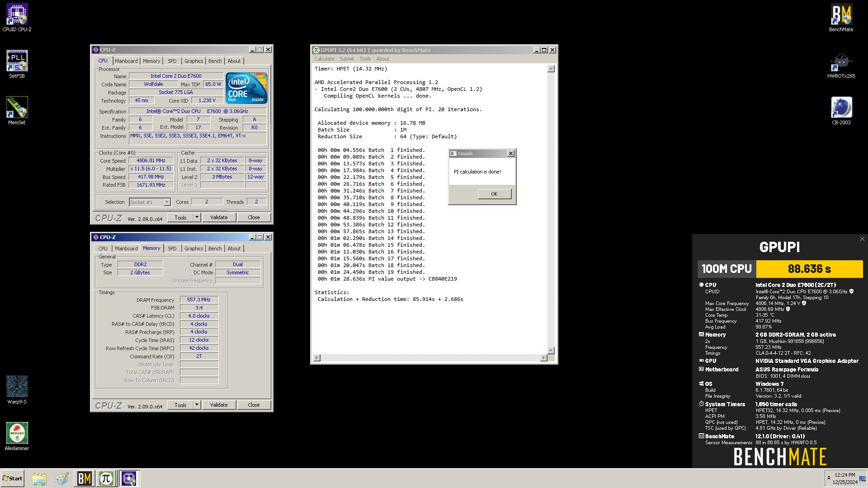Viewport: 868px width, 488px height.
Task: Click Validate in lower CPU-Z window
Action: click(219, 405)
